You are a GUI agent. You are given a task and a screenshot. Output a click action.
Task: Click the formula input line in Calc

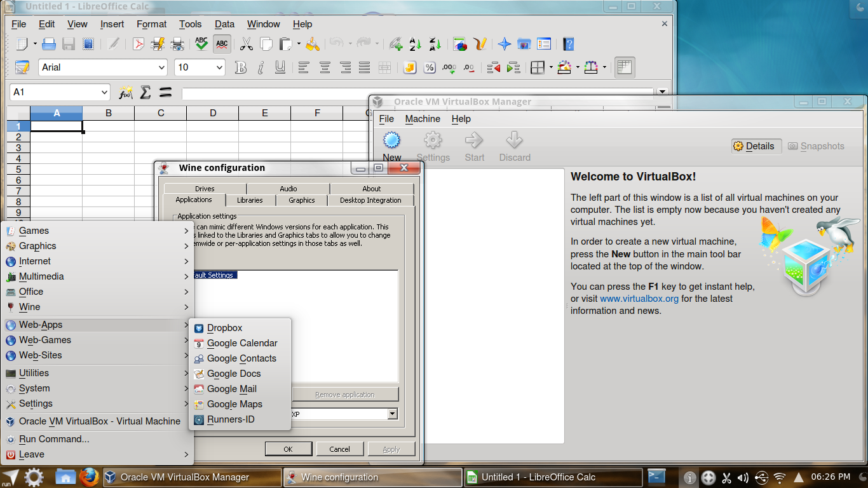(x=417, y=93)
